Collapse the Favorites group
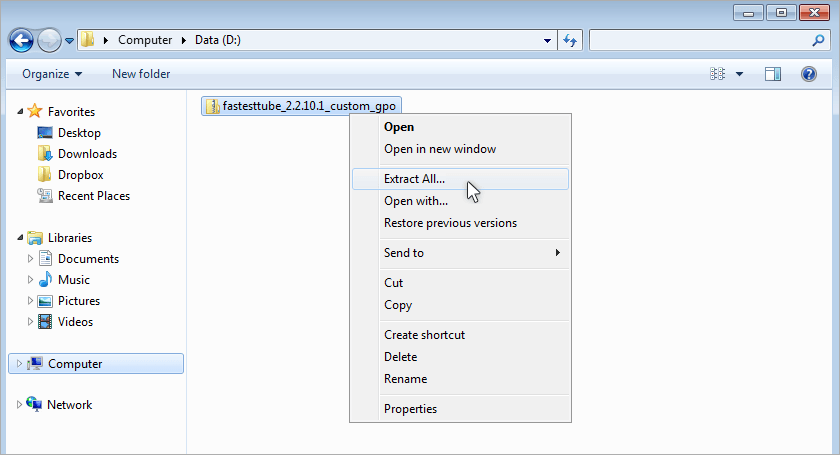The width and height of the screenshot is (840, 455). pos(20,112)
